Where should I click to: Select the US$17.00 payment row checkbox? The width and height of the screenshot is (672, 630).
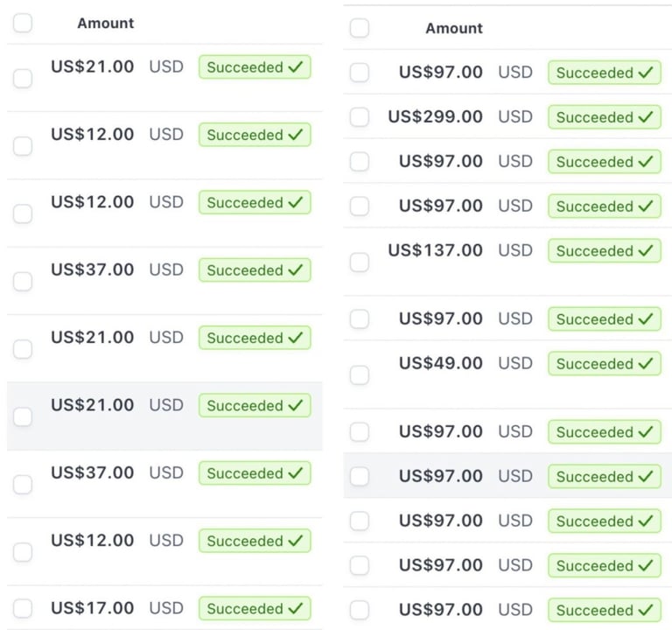pos(23,609)
